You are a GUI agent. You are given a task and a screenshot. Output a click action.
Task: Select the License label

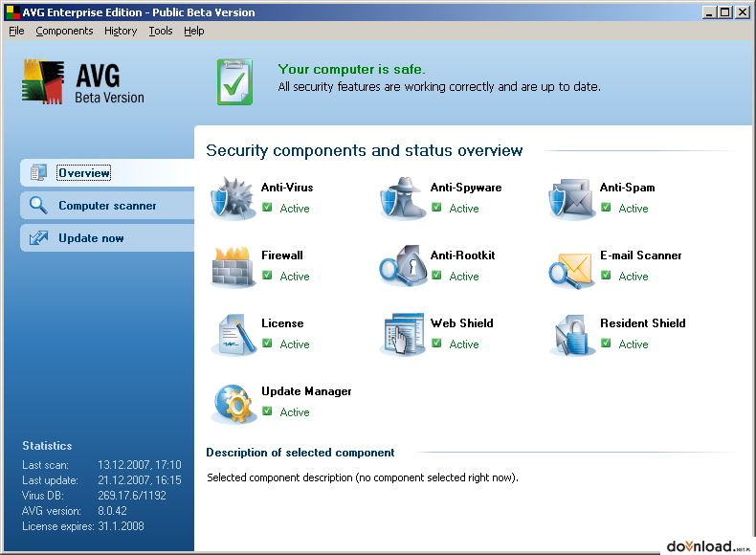coord(282,323)
